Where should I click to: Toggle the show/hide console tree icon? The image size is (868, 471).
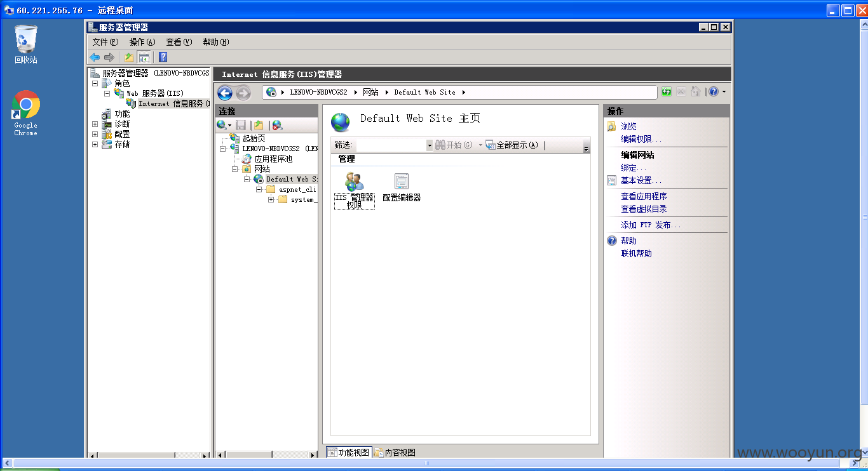[x=144, y=57]
